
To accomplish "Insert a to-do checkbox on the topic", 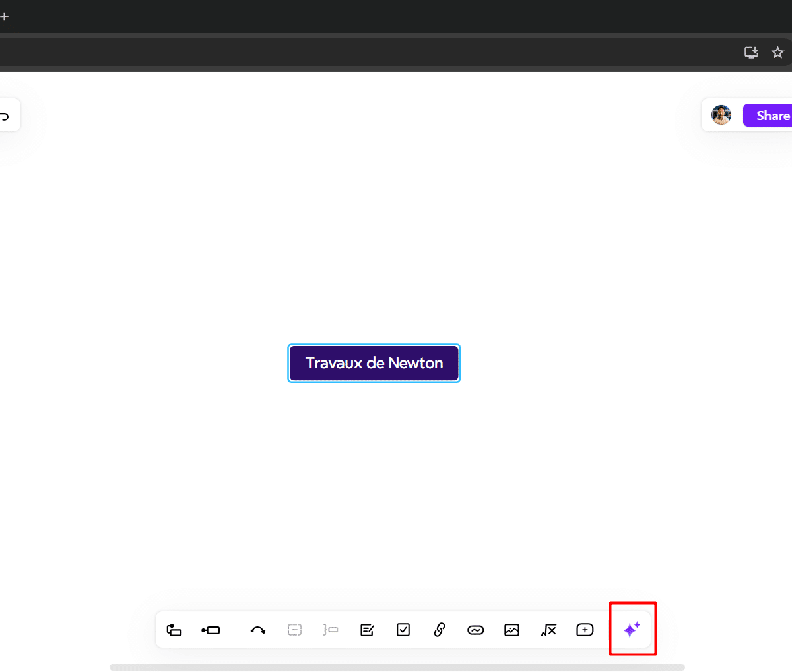I will pos(403,630).
